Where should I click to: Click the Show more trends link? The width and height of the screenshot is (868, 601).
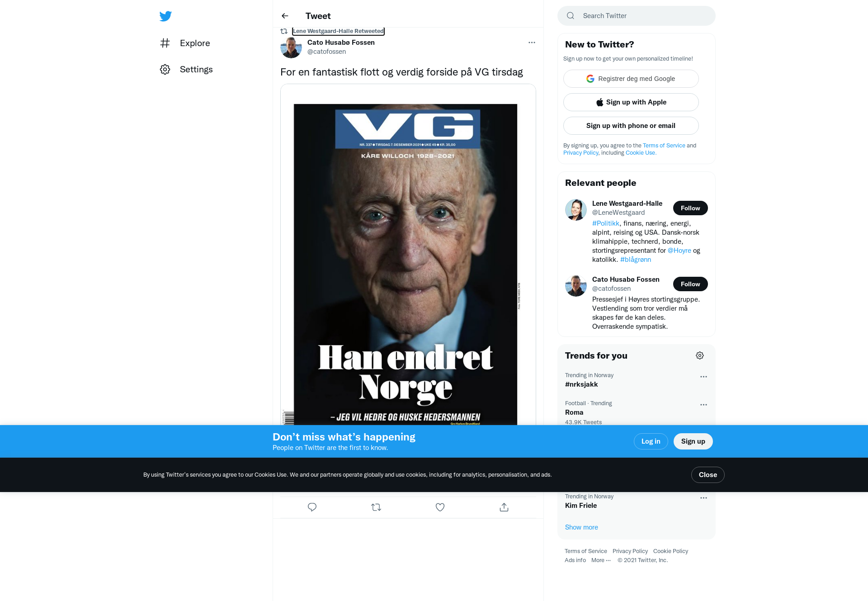pos(581,527)
